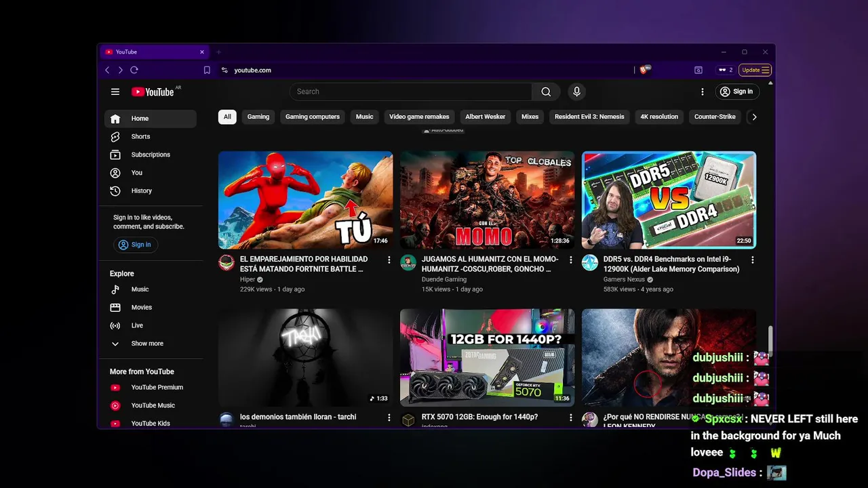Open Movies under Explore
The width and height of the screenshot is (868, 488).
[151, 308]
